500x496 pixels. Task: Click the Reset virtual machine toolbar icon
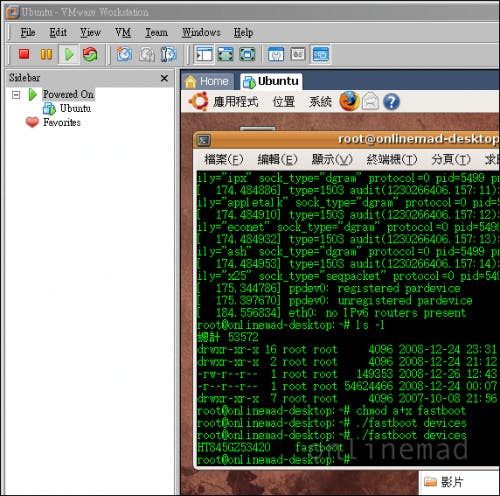[x=90, y=54]
